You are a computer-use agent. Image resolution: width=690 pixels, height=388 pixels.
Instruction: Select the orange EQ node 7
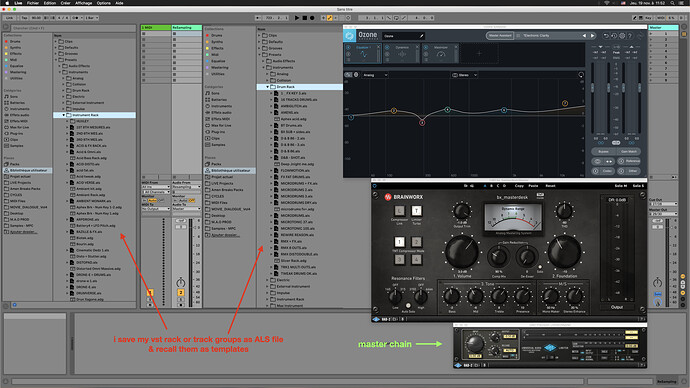tap(565, 103)
